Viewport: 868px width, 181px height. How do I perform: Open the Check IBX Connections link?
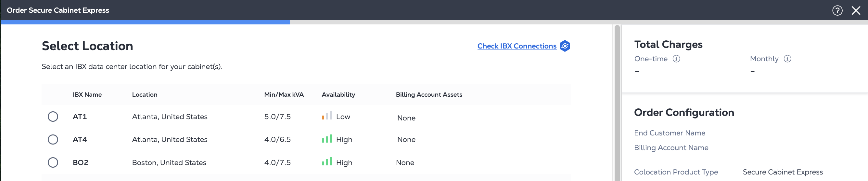[x=517, y=46]
